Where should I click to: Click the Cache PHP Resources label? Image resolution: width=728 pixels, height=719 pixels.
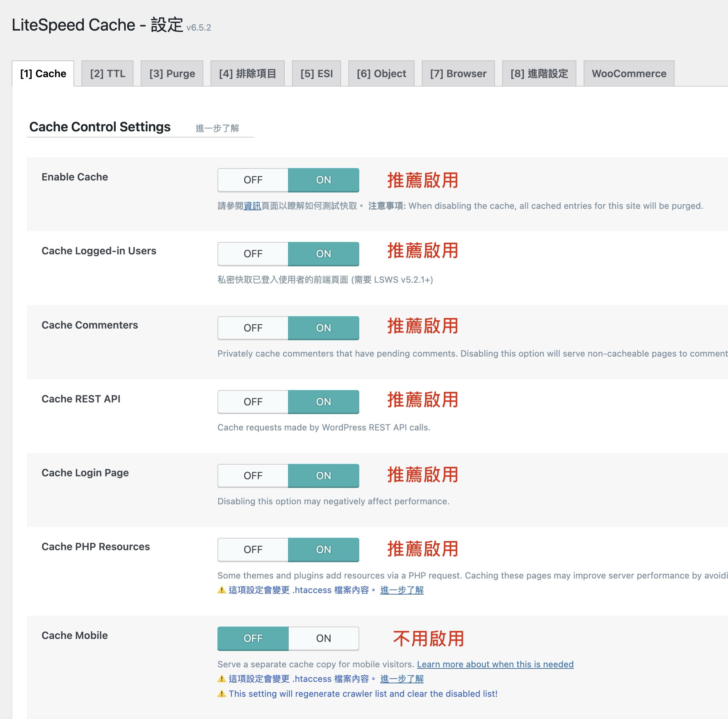[96, 547]
